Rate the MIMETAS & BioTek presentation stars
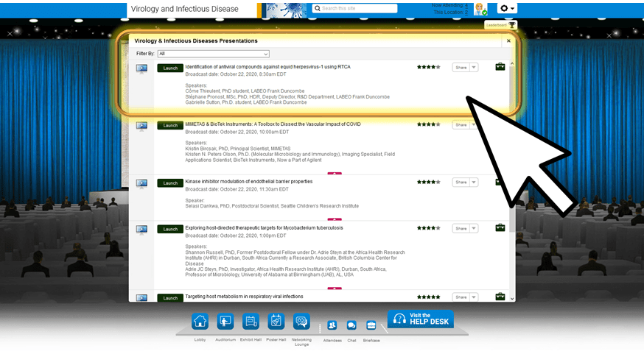 click(428, 124)
